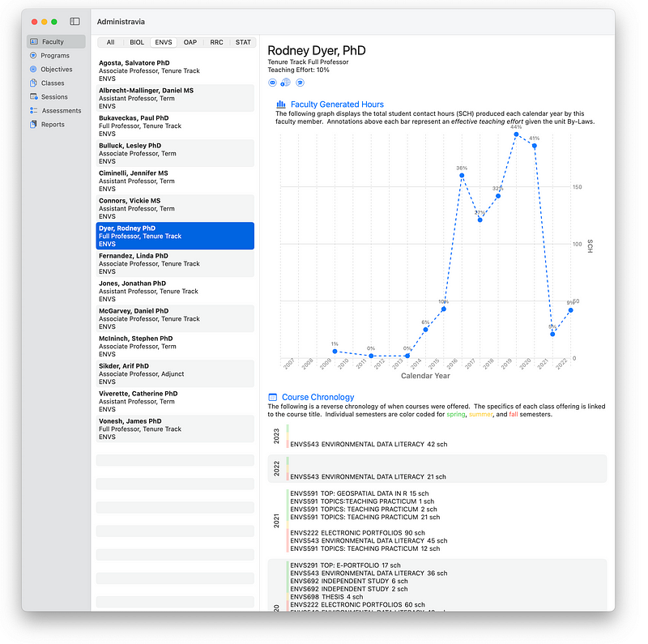Viewport: 648px width, 644px height.
Task: Open the Programs section in sidebar
Action: pyautogui.click(x=55, y=56)
